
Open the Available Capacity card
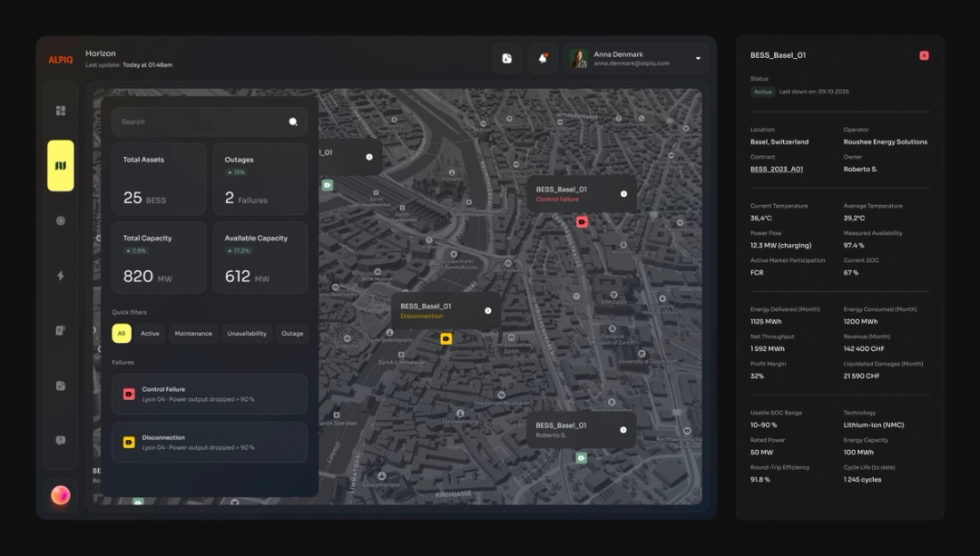click(260, 258)
